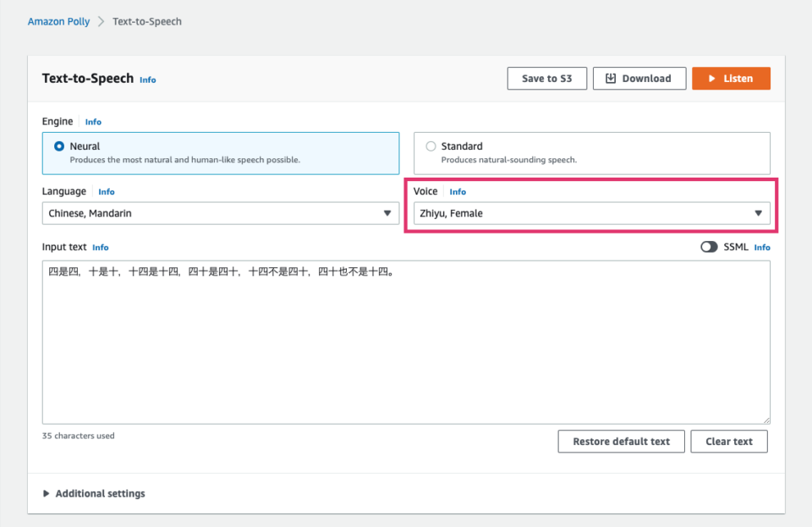Open the Voice dropdown showing Zhiyu, Female
The image size is (812, 527).
pos(590,213)
